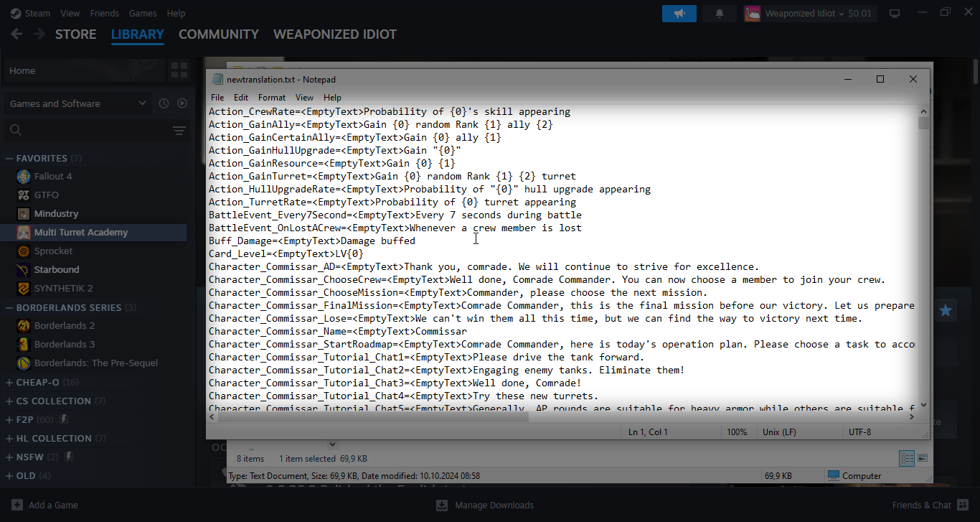This screenshot has width=980, height=522.
Task: Click the Add a Game label
Action: [53, 505]
